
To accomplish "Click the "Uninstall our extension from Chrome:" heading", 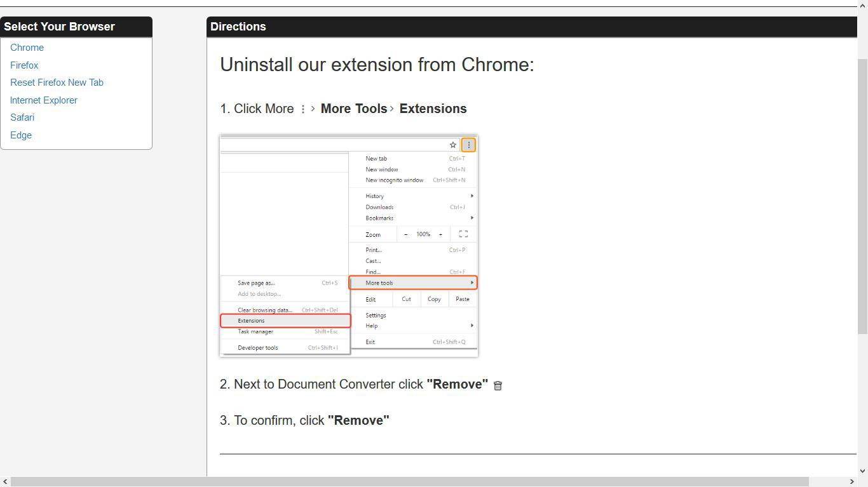I will coord(377,65).
